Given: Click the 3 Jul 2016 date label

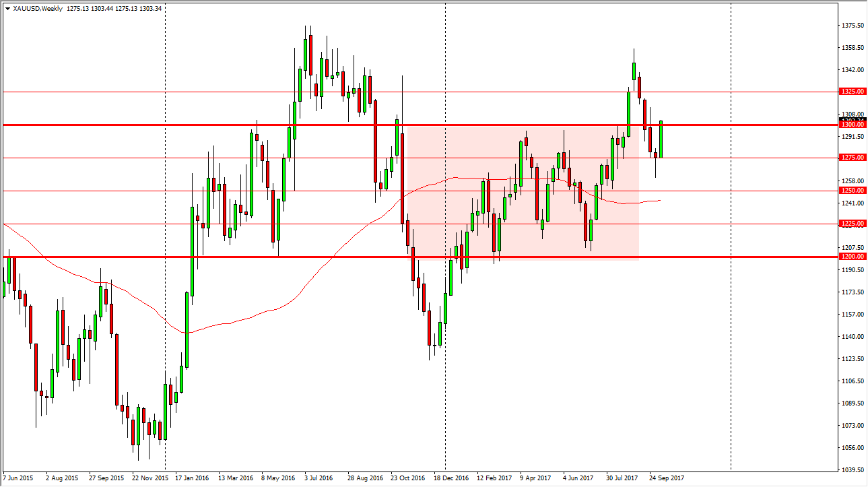Looking at the screenshot, I should click(x=320, y=478).
